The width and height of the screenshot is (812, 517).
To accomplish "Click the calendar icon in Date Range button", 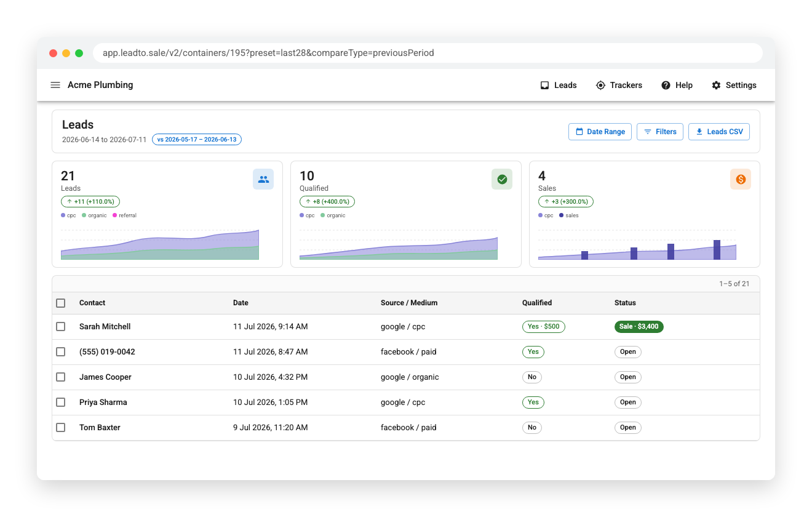I will pos(579,132).
